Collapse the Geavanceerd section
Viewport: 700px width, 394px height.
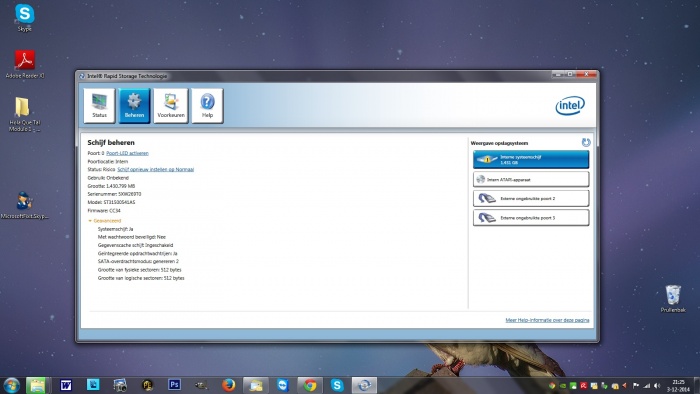[x=105, y=221]
